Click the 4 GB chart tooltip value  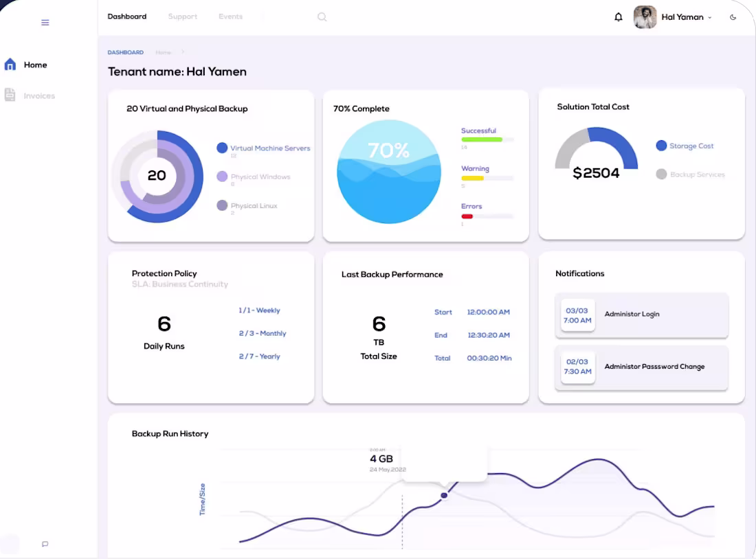pyautogui.click(x=381, y=459)
